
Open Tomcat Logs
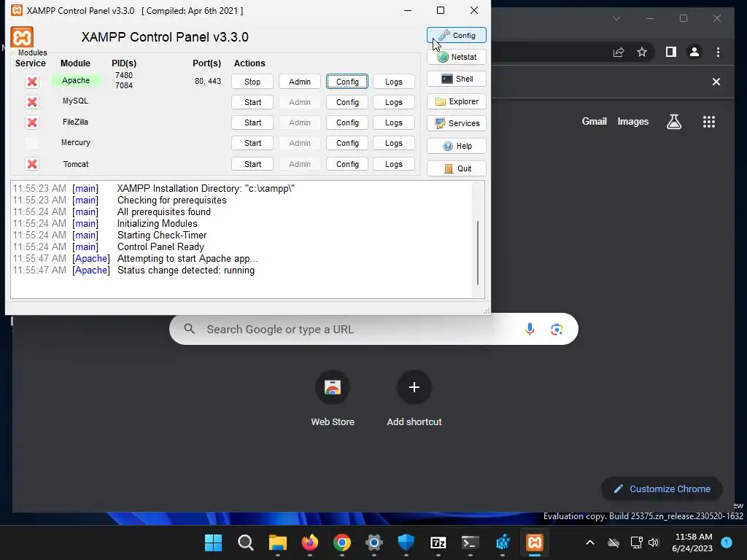pos(393,164)
